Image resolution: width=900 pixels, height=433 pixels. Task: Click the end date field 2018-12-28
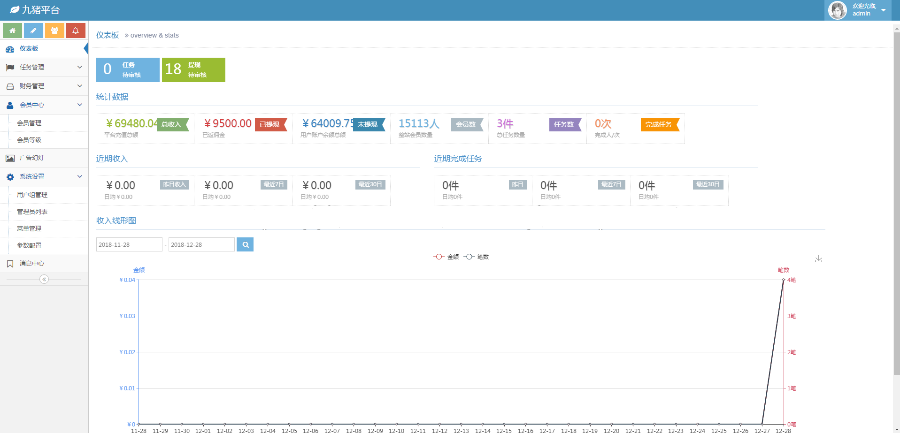coord(200,244)
